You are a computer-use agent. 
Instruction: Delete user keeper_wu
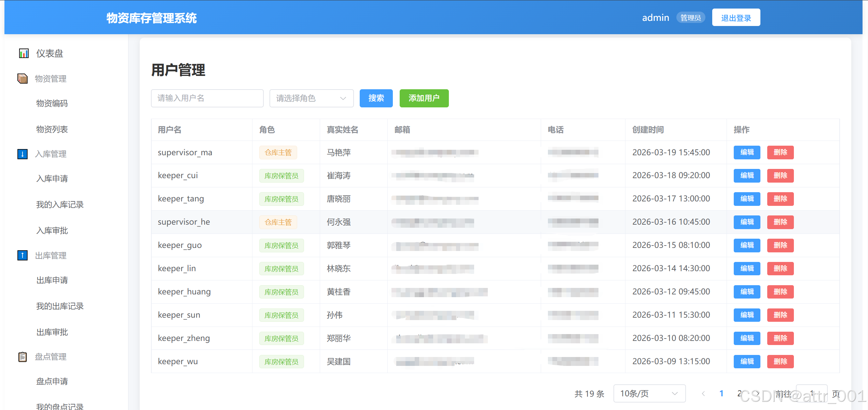click(780, 362)
